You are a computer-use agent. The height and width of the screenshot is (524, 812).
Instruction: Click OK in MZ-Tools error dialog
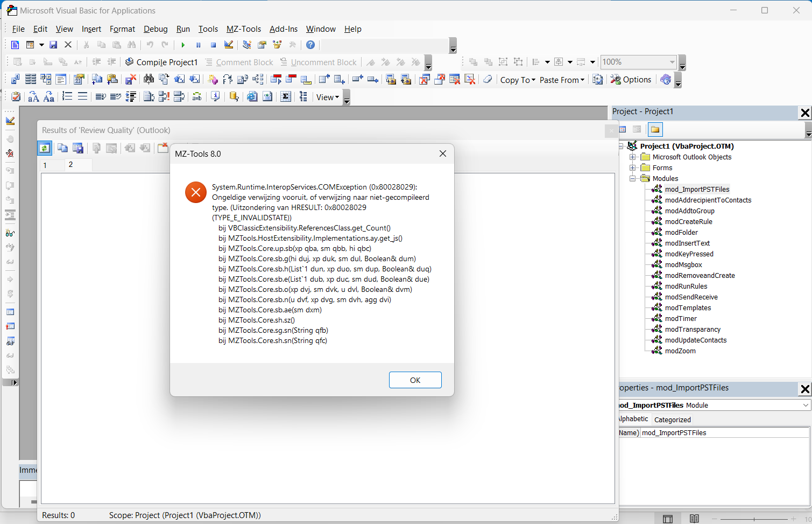click(x=415, y=380)
